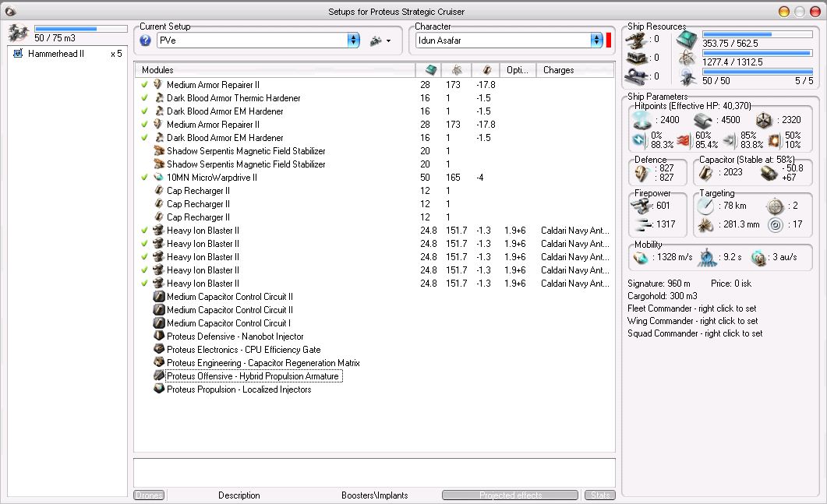
Task: Toggle the Dark Blood Armor Thermic Hardener checkmark
Action: click(x=144, y=98)
